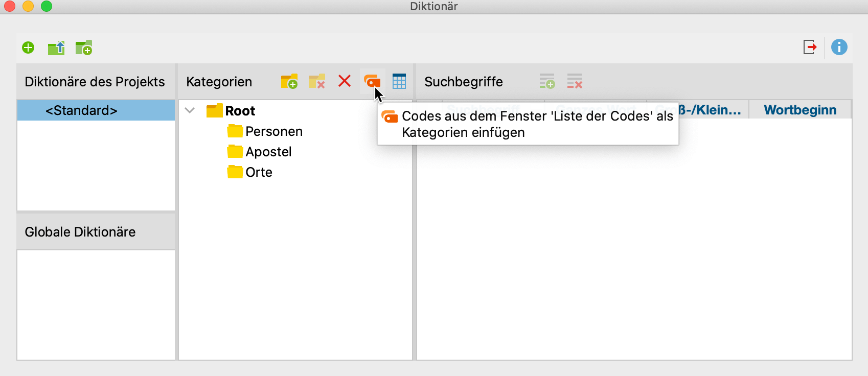868x376 pixels.
Task: Click the green folder with plus icon
Action: [x=84, y=48]
